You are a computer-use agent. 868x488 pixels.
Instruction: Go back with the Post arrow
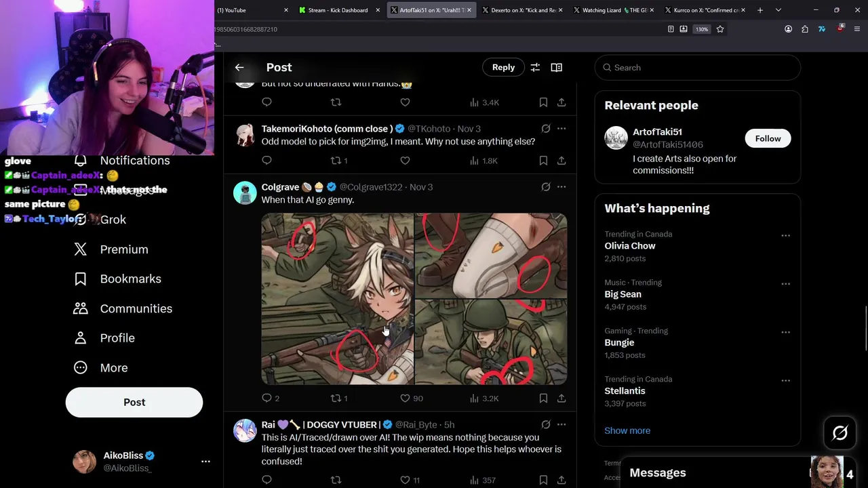pyautogui.click(x=239, y=67)
